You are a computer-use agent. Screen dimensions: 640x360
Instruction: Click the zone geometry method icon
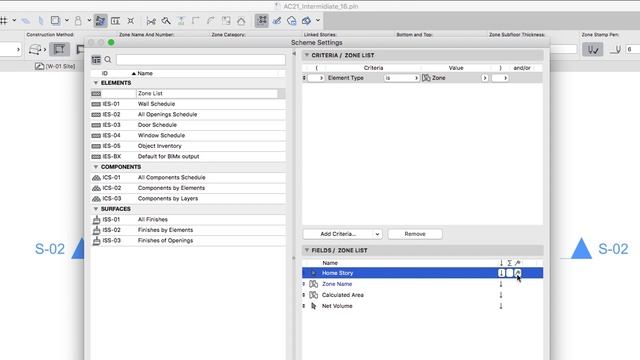[x=35, y=50]
